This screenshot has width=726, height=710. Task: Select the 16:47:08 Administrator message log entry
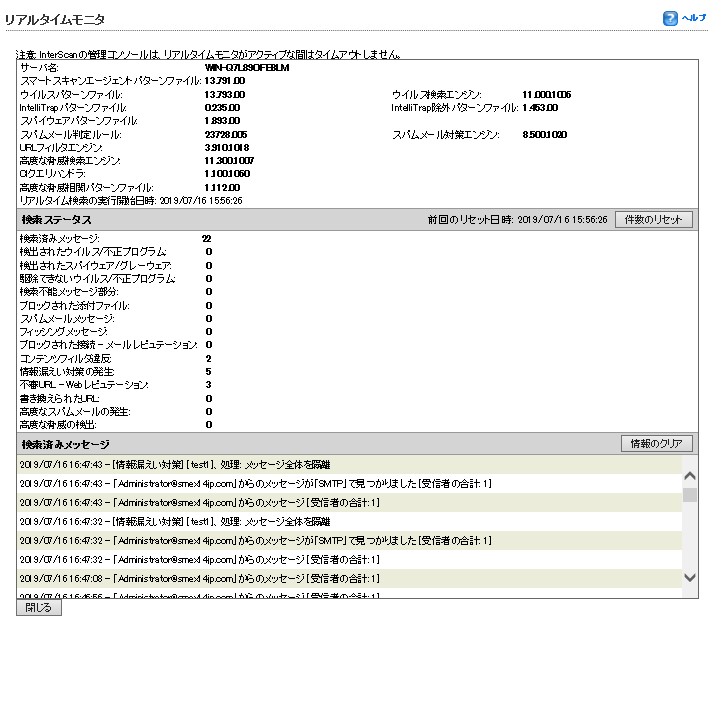(x=199, y=578)
